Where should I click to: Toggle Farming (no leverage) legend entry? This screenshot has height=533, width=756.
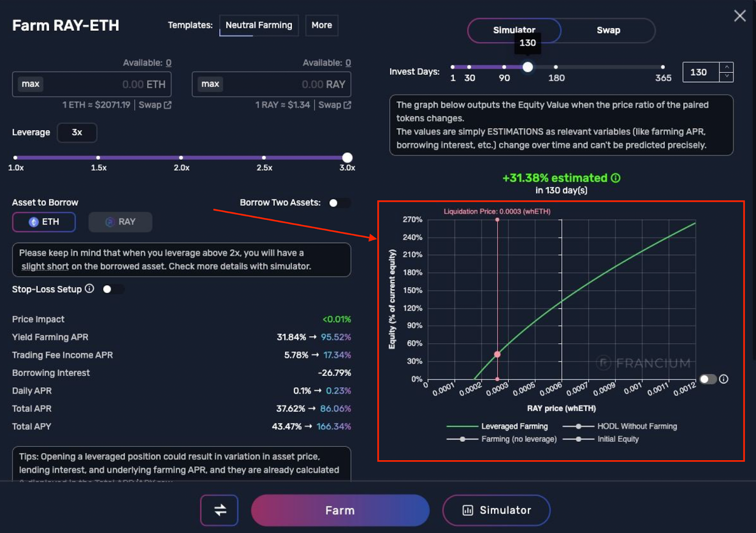tap(502, 439)
